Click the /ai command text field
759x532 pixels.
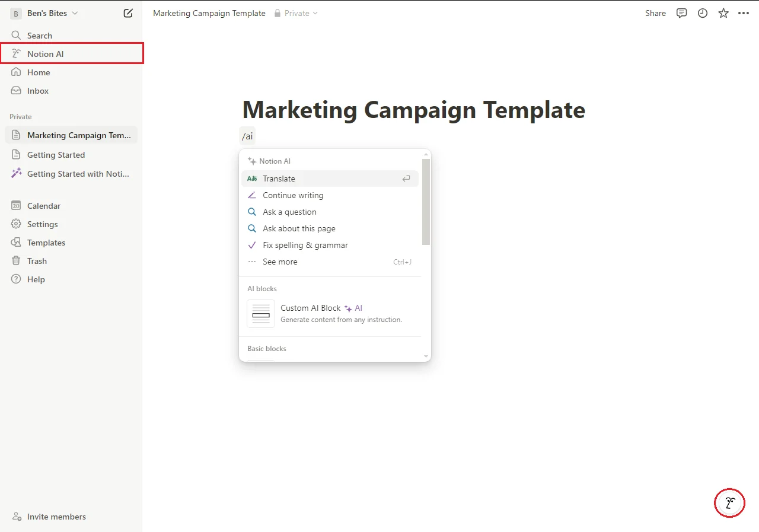tap(247, 136)
